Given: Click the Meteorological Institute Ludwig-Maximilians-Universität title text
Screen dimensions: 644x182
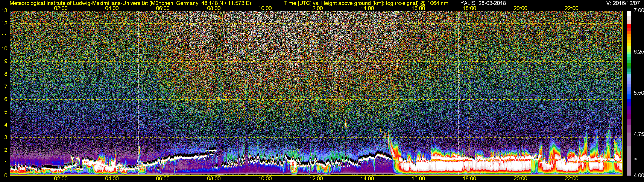Looking at the screenshot, I should point(131,3).
